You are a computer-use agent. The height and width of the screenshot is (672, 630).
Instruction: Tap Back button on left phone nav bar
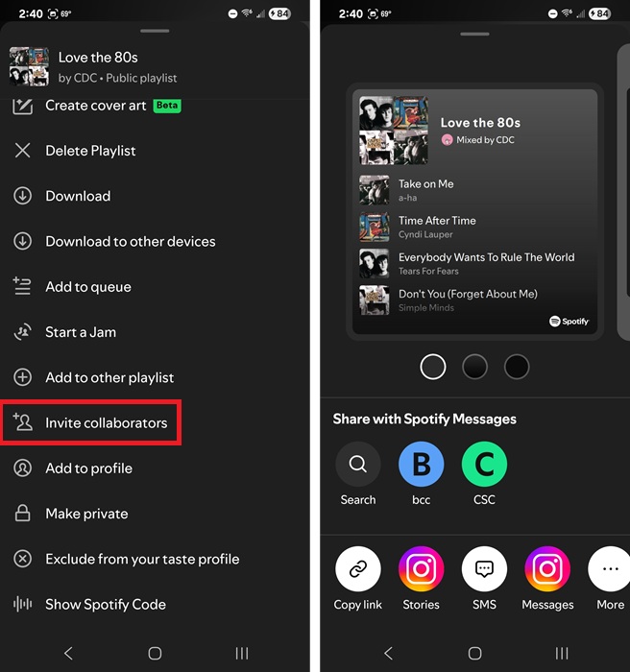[68, 653]
